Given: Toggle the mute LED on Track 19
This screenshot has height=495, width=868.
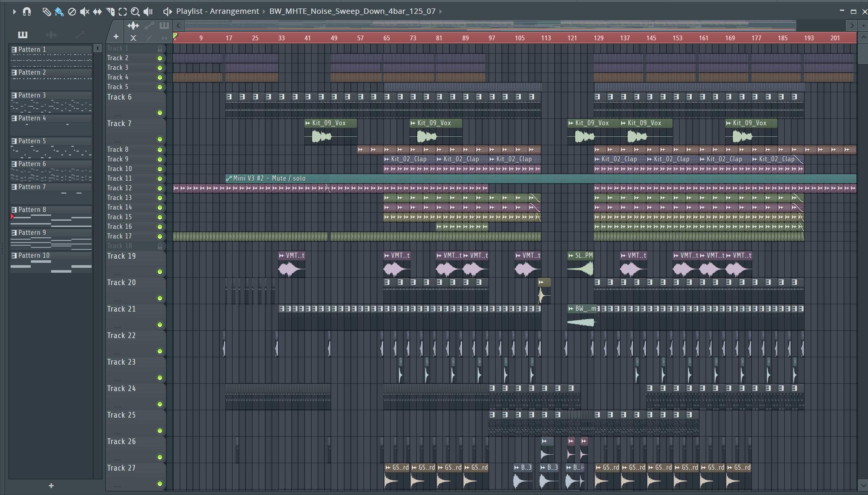Looking at the screenshot, I should tap(159, 272).
